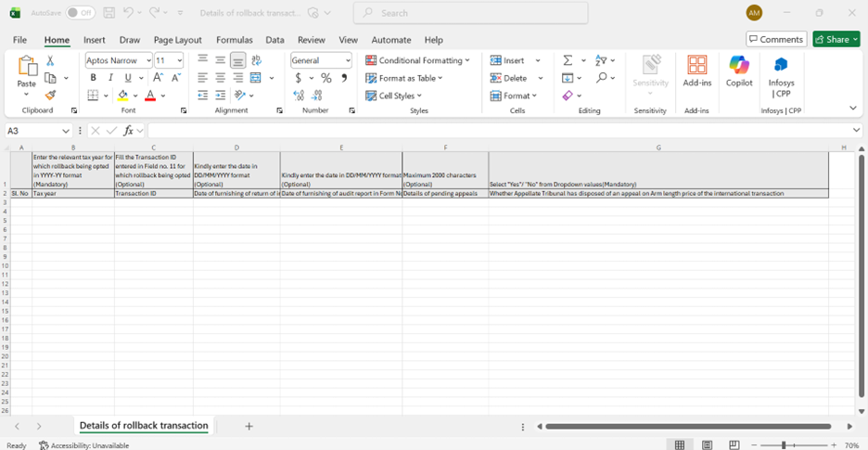Screen dimensions: 868x450
Task: Bottom align cell contents
Action: click(238, 60)
